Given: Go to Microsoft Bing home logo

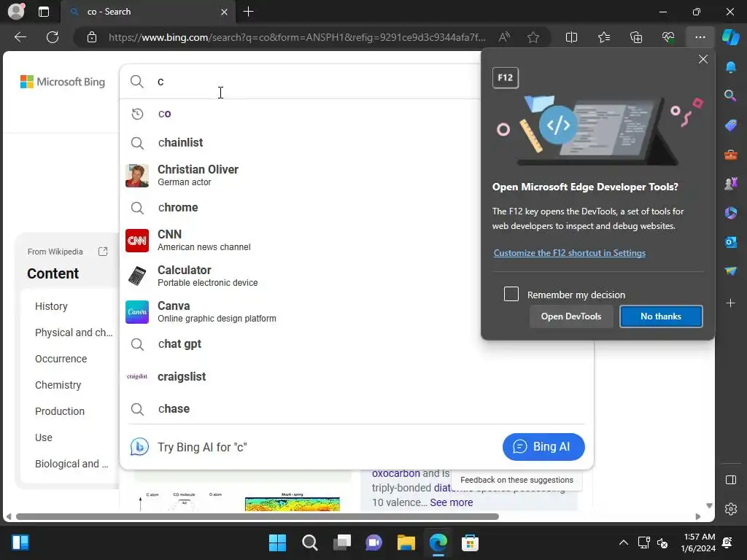Looking at the screenshot, I should [x=63, y=82].
